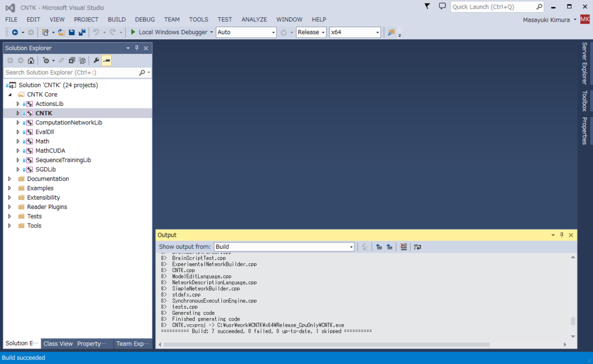Screen dimensions: 593x364
Task: Click the Find in Files toolbar icon
Action: point(391,32)
